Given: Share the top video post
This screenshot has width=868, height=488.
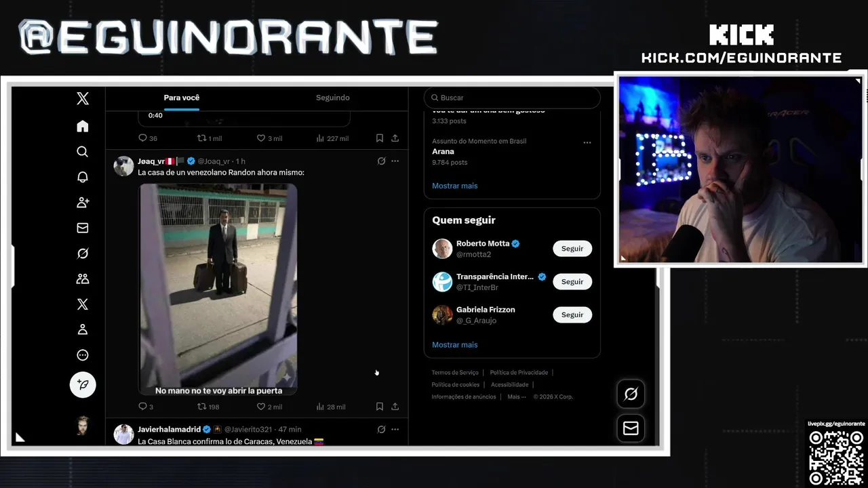Looking at the screenshot, I should point(395,138).
